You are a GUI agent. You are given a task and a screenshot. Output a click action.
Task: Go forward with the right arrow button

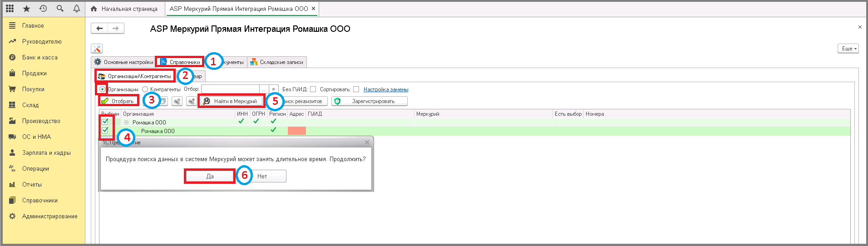(x=116, y=29)
